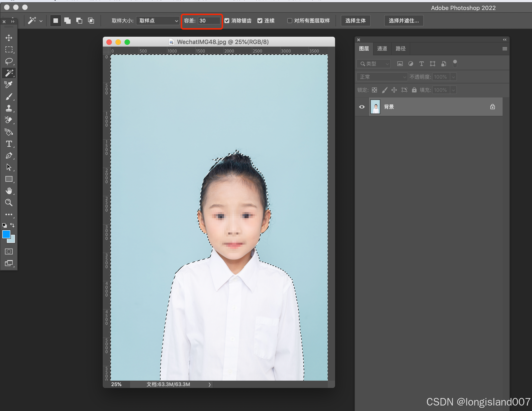Select the Clone Stamp tool
The image size is (532, 411).
click(9, 108)
